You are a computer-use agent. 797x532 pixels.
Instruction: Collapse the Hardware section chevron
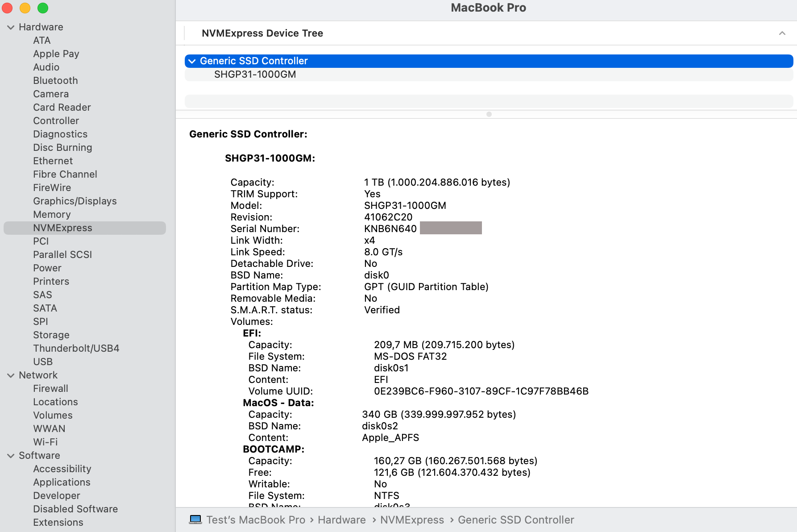point(11,27)
